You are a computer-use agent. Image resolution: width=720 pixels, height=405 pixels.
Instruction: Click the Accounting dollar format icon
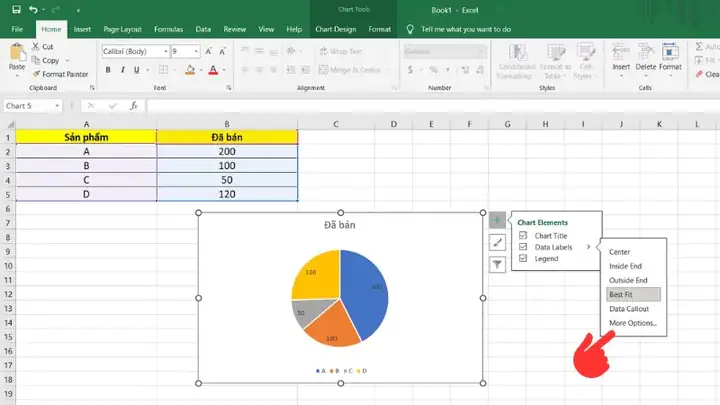(x=410, y=70)
